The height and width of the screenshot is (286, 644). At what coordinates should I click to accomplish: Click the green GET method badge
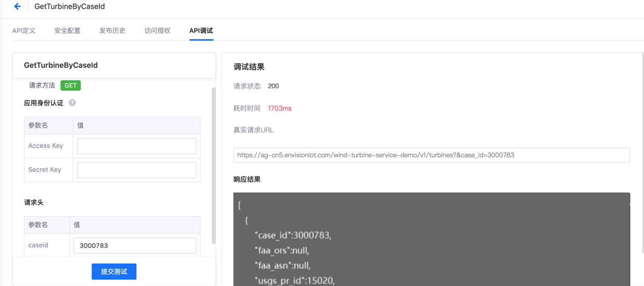tap(70, 85)
